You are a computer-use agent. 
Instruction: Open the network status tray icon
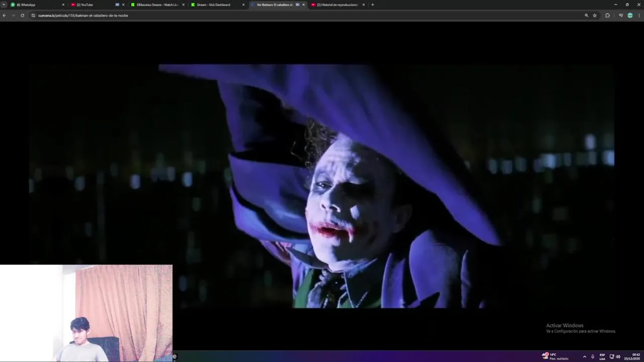point(612,356)
